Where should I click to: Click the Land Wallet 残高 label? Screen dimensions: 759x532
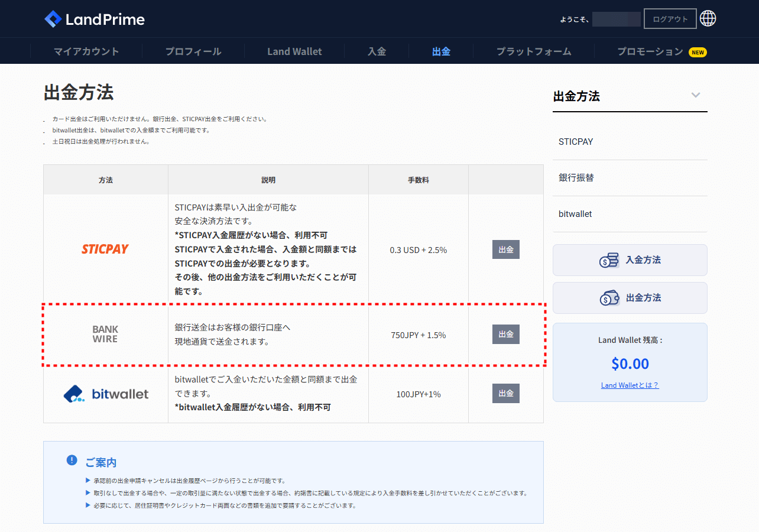(x=630, y=340)
